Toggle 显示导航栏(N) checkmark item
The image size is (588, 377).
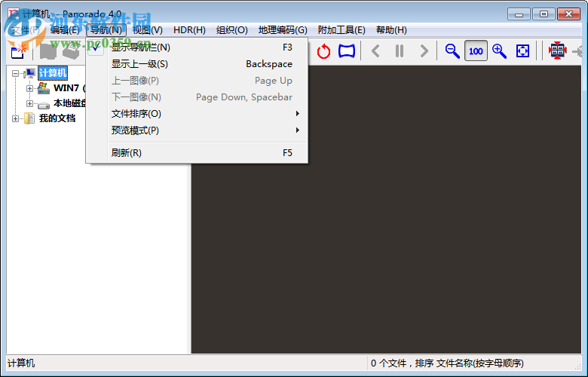pos(198,48)
